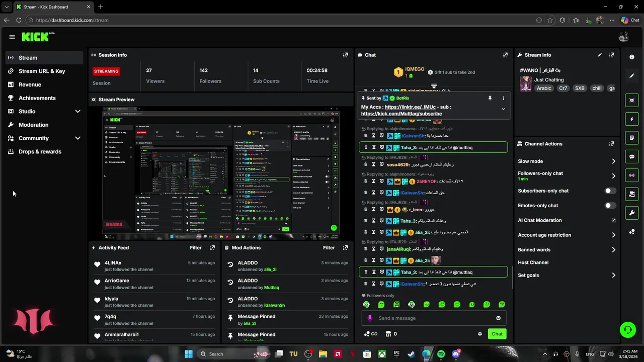644x362 pixels.
Task: Toggle the wrench Stream info widget in sidebar
Action: click(632, 213)
